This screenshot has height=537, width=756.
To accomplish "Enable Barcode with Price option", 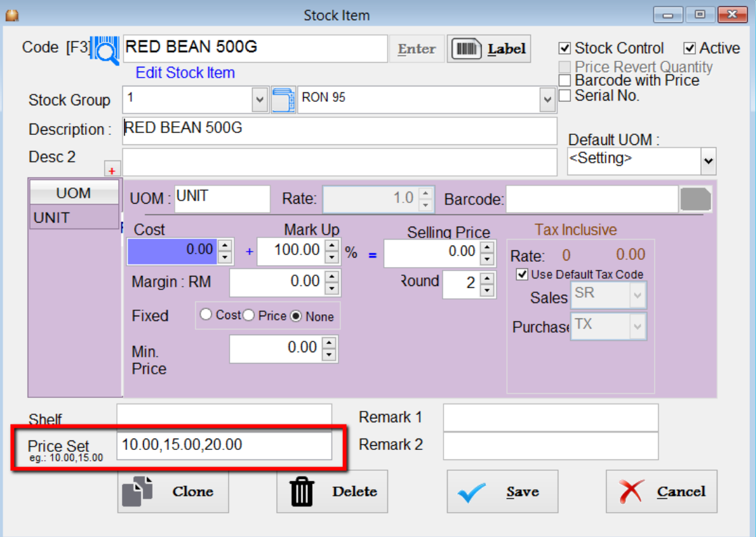I will point(565,81).
